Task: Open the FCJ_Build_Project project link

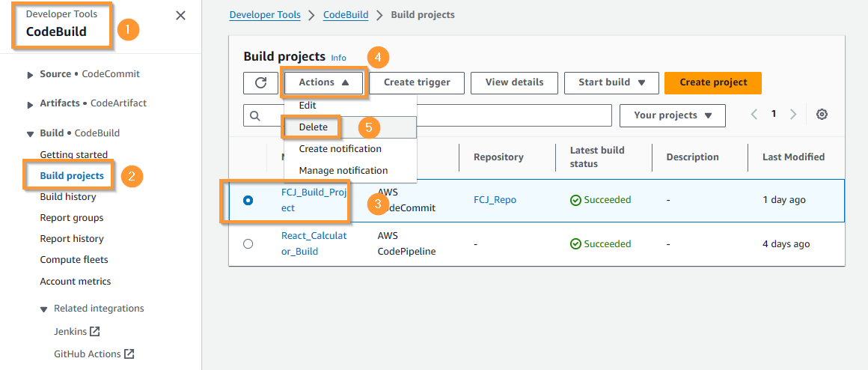Action: click(314, 200)
